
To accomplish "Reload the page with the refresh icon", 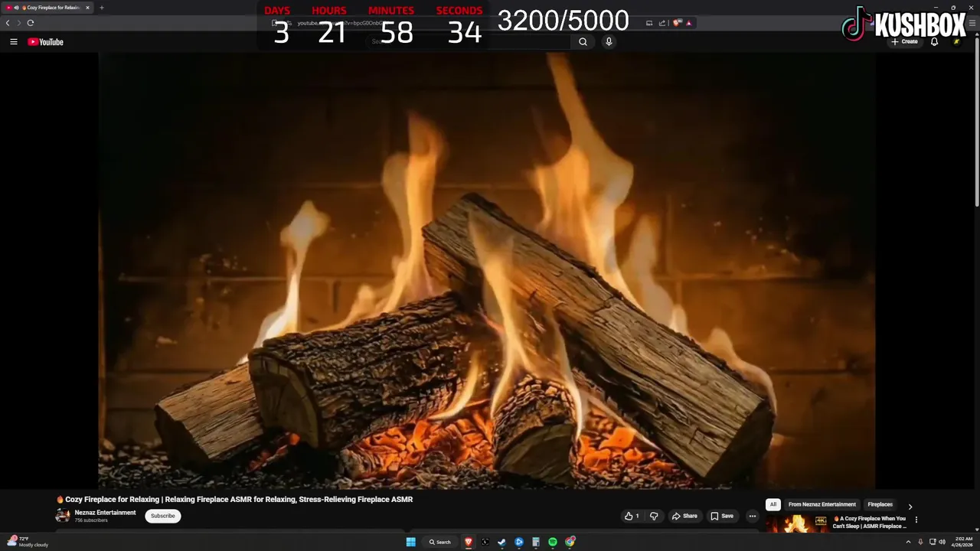I will 31,23.
